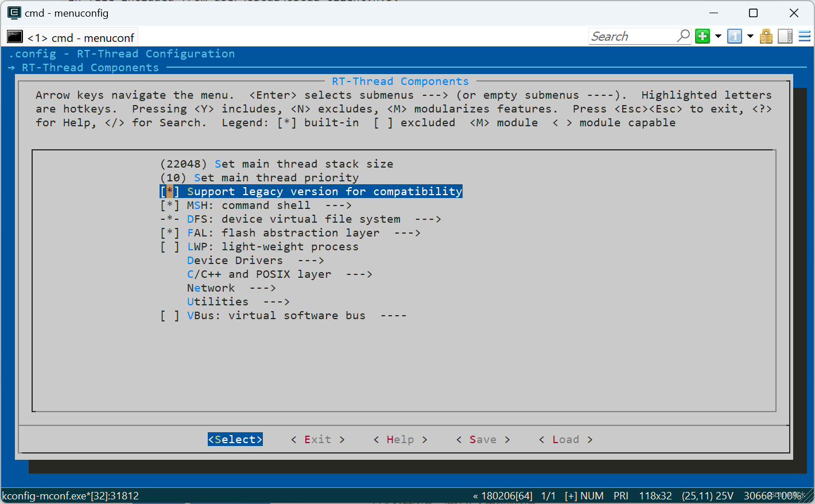The height and width of the screenshot is (504, 815).
Task: Click the green new console plus icon
Action: point(703,36)
